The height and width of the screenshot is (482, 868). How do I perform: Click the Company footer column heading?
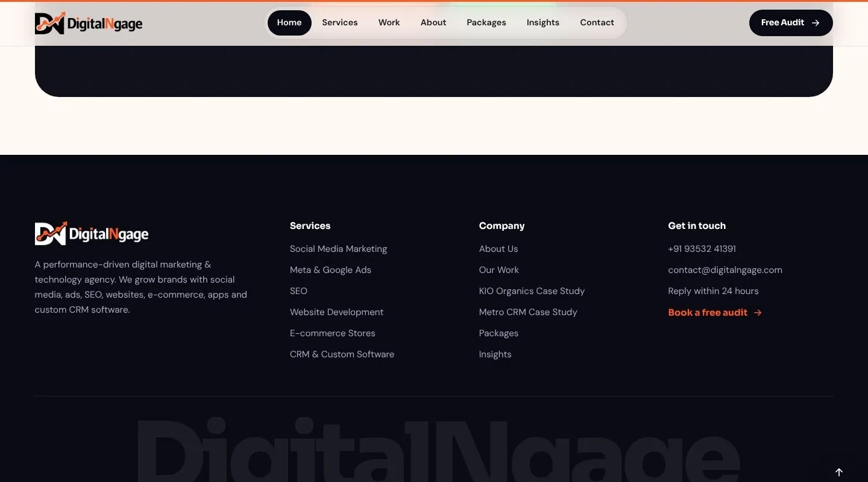coord(502,226)
